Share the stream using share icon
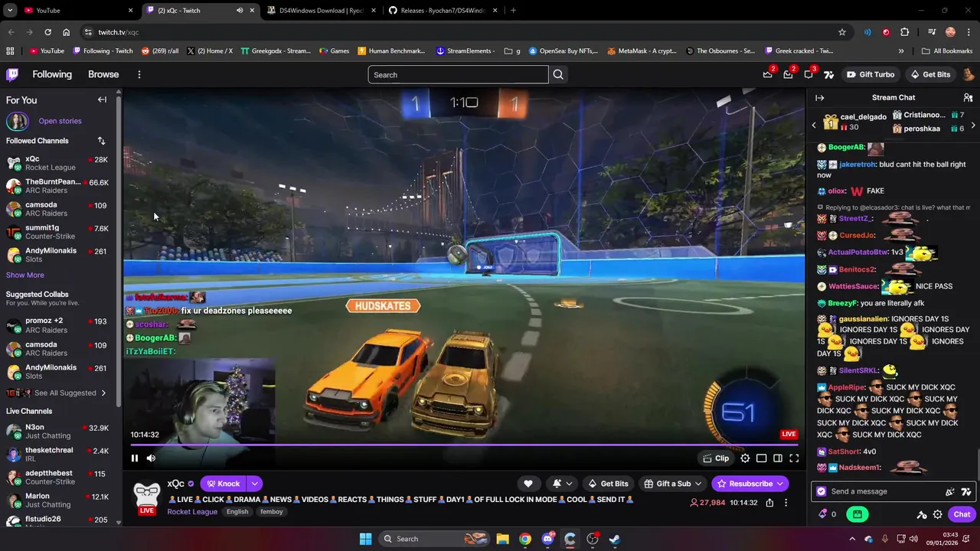This screenshot has width=980, height=551. [x=769, y=503]
